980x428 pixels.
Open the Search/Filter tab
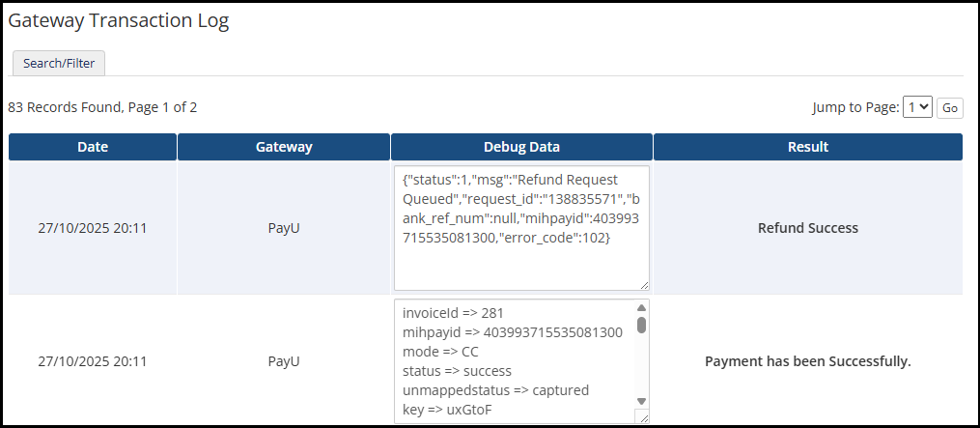tap(59, 63)
